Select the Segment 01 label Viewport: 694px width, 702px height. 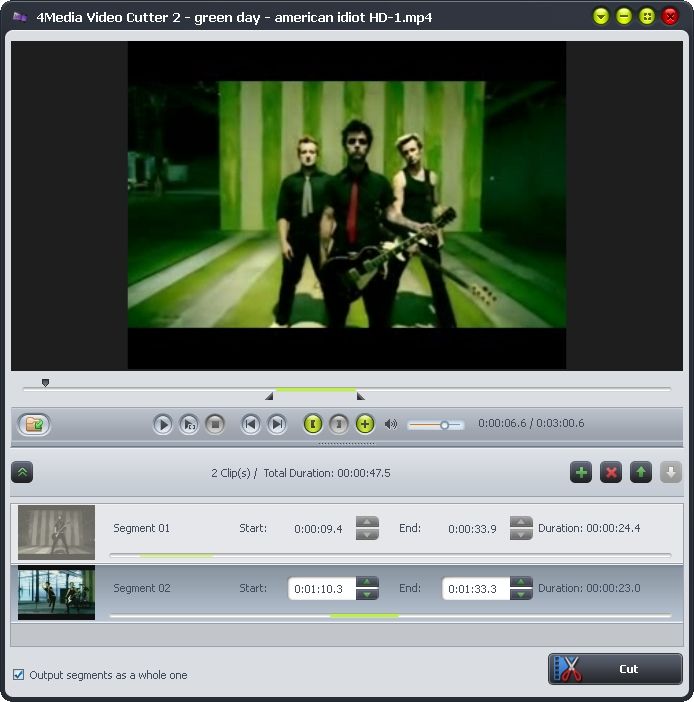141,528
